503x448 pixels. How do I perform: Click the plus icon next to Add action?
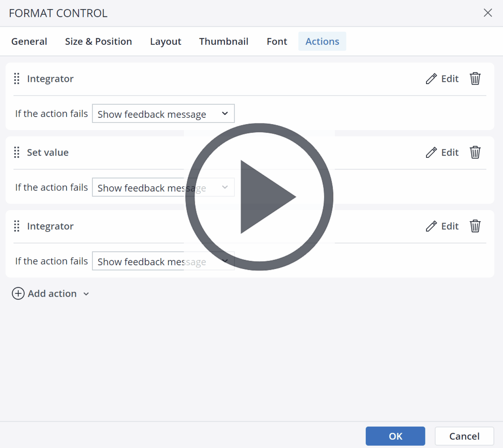click(x=18, y=294)
